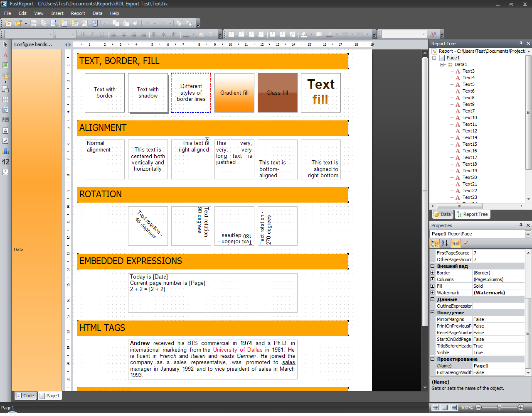Open the object selector dropdown in Properties
The height and width of the screenshot is (416, 532).
[528, 234]
